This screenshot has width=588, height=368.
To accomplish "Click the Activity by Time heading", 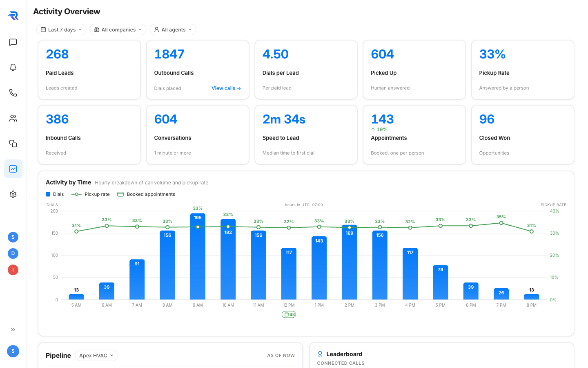I will pos(68,182).
